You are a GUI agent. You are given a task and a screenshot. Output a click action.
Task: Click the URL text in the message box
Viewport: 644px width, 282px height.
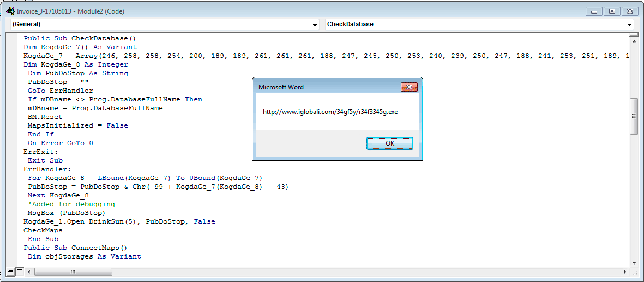pos(330,112)
